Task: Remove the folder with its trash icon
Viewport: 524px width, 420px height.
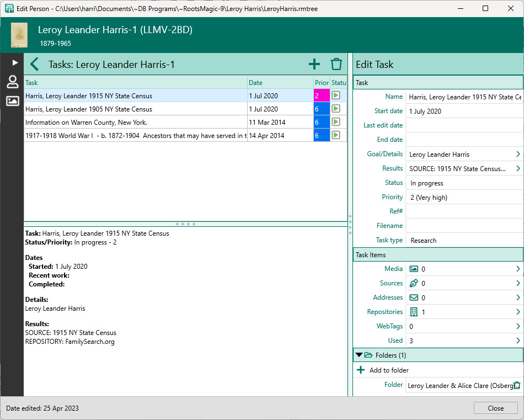Action: [517, 385]
